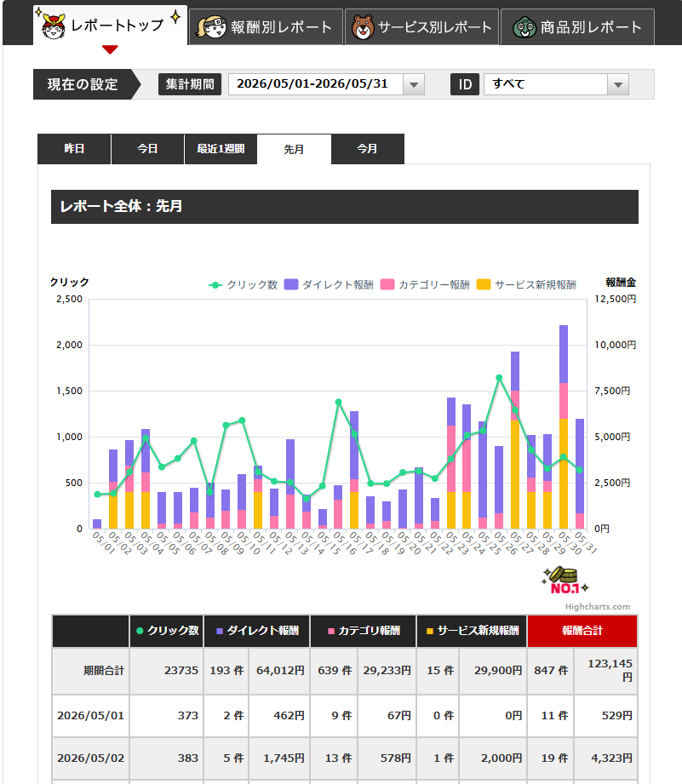Click the レポート全体：先月 heading bar
Screen dimensions: 682x784
pyautogui.click(x=345, y=207)
